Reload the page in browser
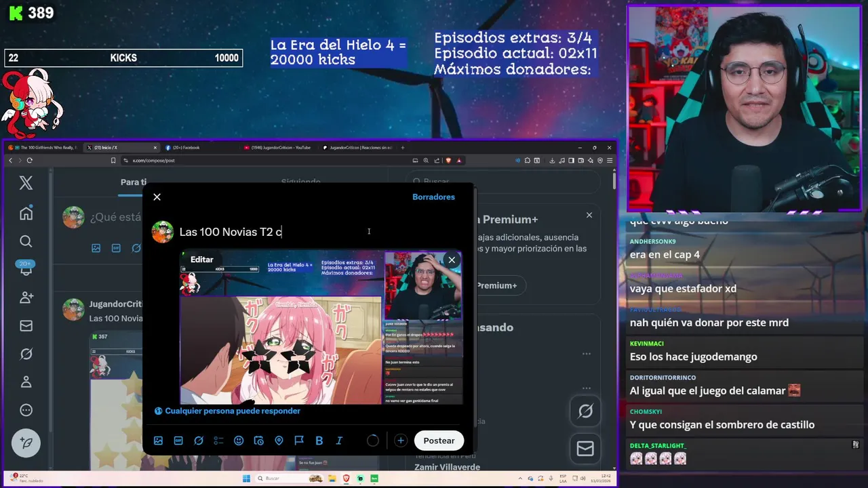This screenshot has height=488, width=868. pyautogui.click(x=29, y=161)
